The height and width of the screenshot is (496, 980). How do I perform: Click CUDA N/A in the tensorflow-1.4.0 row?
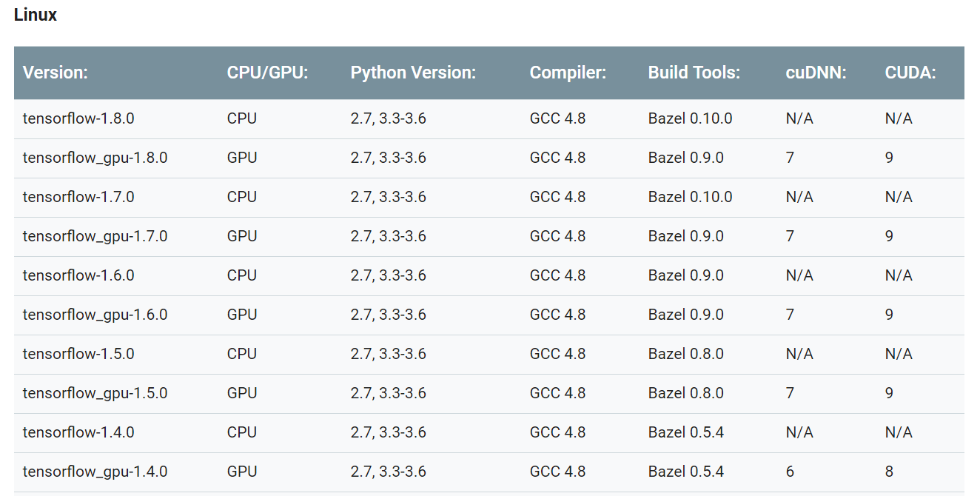pos(899,432)
